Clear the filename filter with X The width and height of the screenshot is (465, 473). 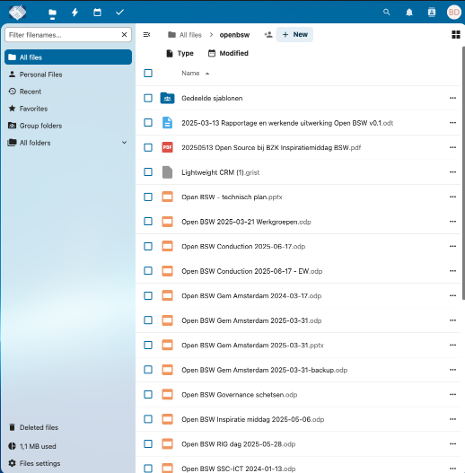[x=124, y=35]
